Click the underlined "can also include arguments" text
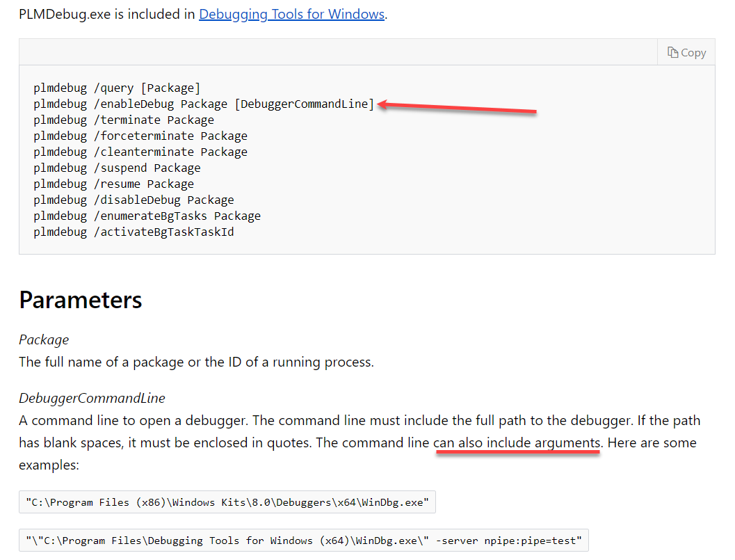This screenshot has width=735, height=560. tap(517, 443)
